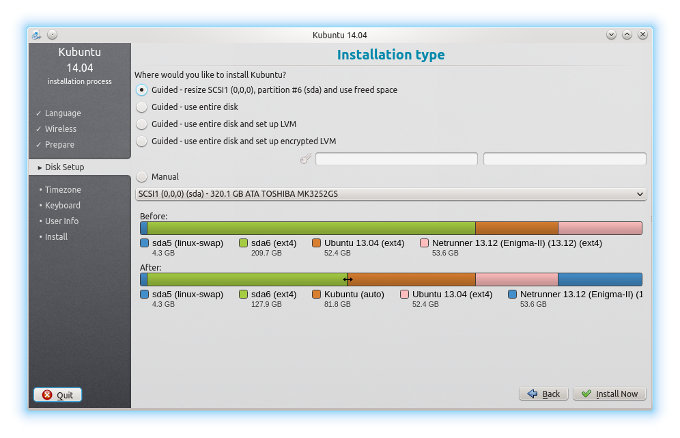
Task: Click the Quit button
Action: [x=58, y=395]
